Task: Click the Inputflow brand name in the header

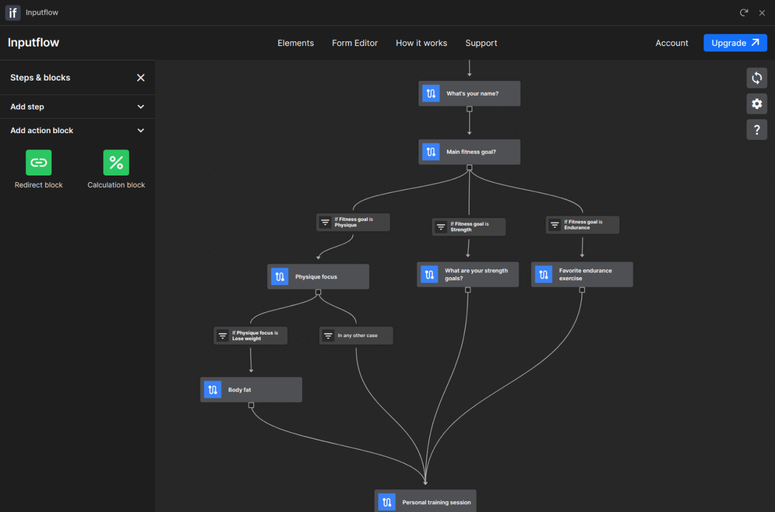Action: click(34, 43)
